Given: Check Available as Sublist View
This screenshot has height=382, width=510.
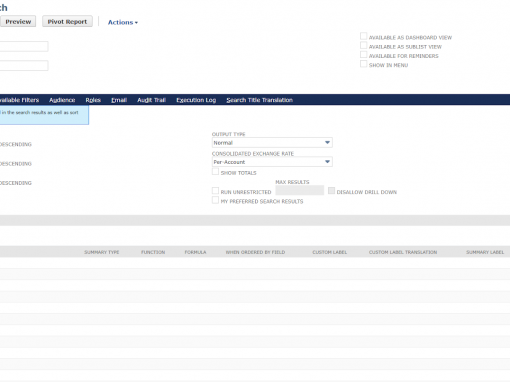Looking at the screenshot, I should pos(363,45).
